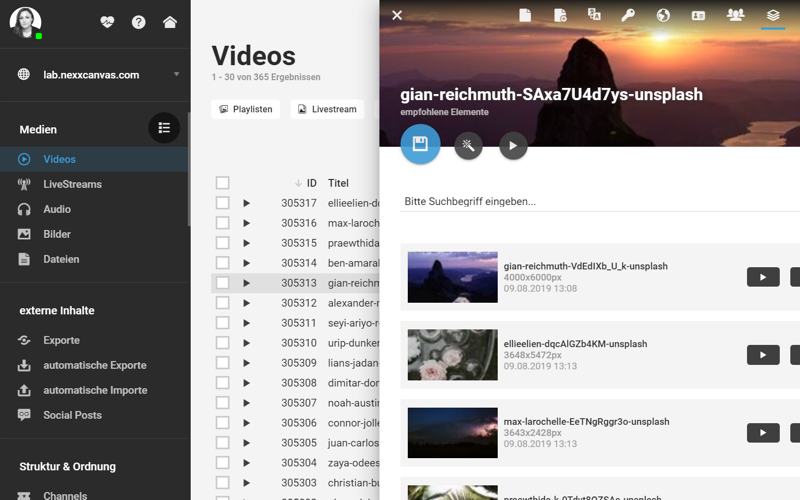The height and width of the screenshot is (500, 800).
Task: Select Videos in the Medien sidebar
Action: point(95,159)
